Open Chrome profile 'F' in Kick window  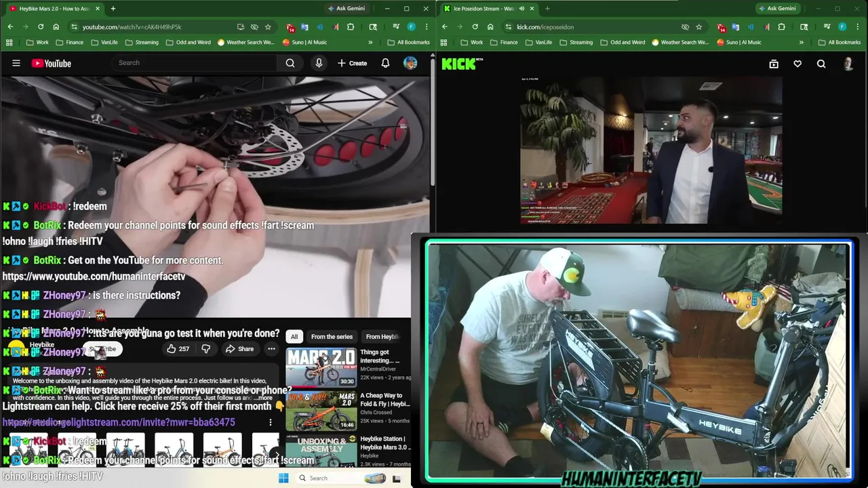click(x=842, y=26)
